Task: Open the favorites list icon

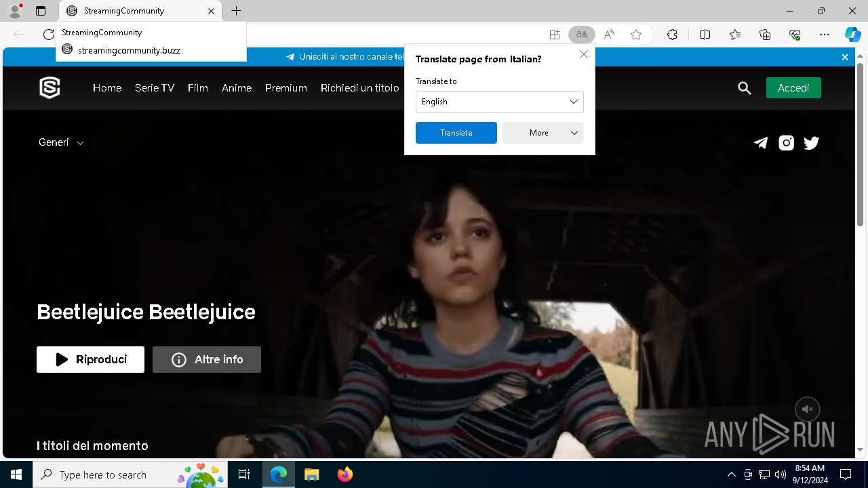Action: (735, 35)
